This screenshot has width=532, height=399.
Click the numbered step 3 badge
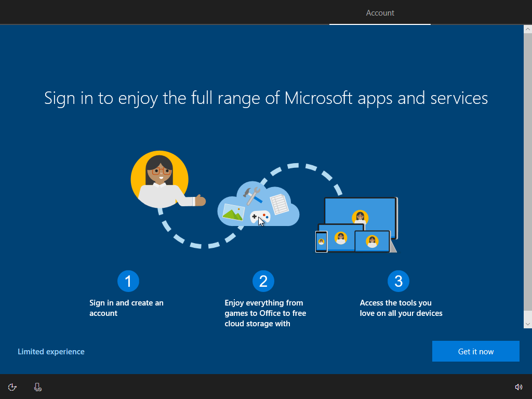point(398,281)
